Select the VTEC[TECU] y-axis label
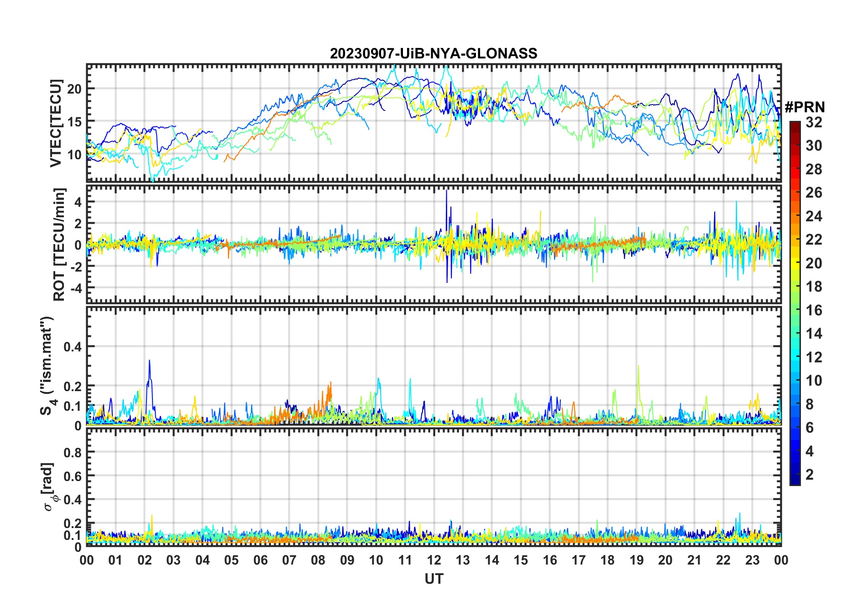The width and height of the screenshot is (868, 607). pyautogui.click(x=56, y=123)
